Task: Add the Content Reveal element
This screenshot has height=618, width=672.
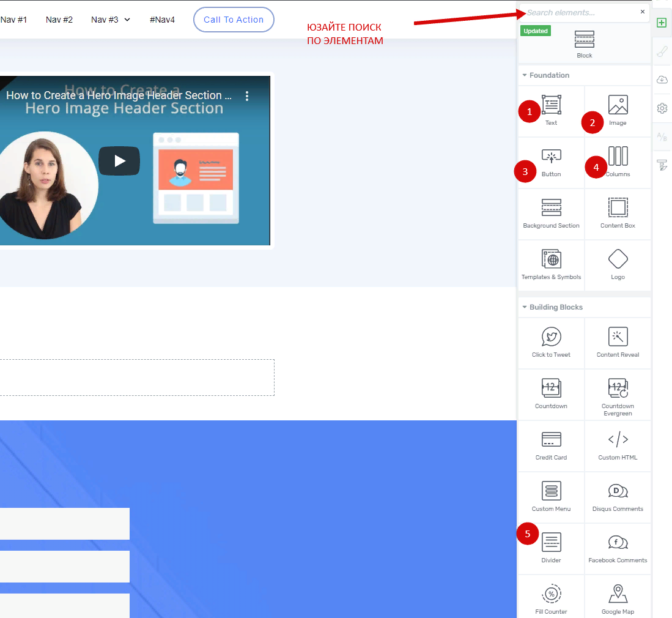Action: click(x=618, y=343)
